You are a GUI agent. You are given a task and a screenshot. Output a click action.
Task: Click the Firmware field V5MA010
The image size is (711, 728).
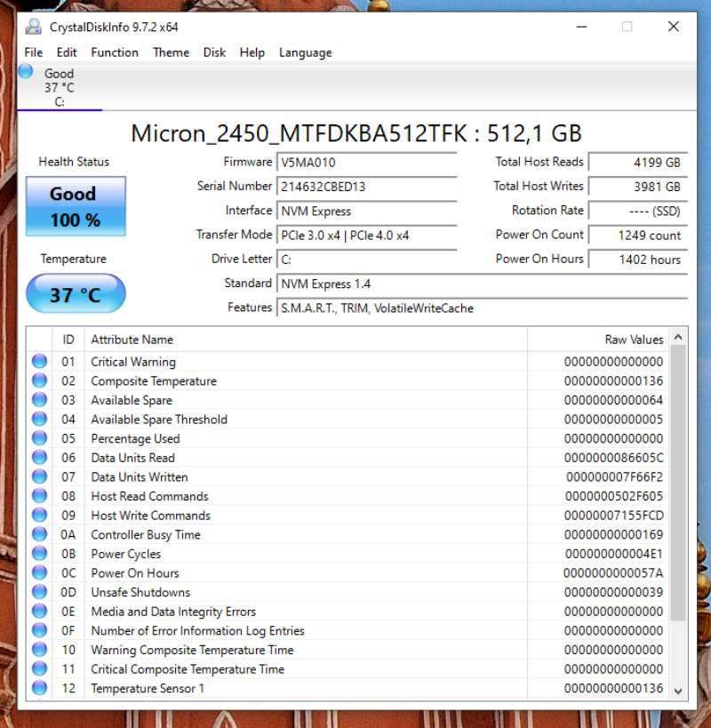pyautogui.click(x=367, y=162)
